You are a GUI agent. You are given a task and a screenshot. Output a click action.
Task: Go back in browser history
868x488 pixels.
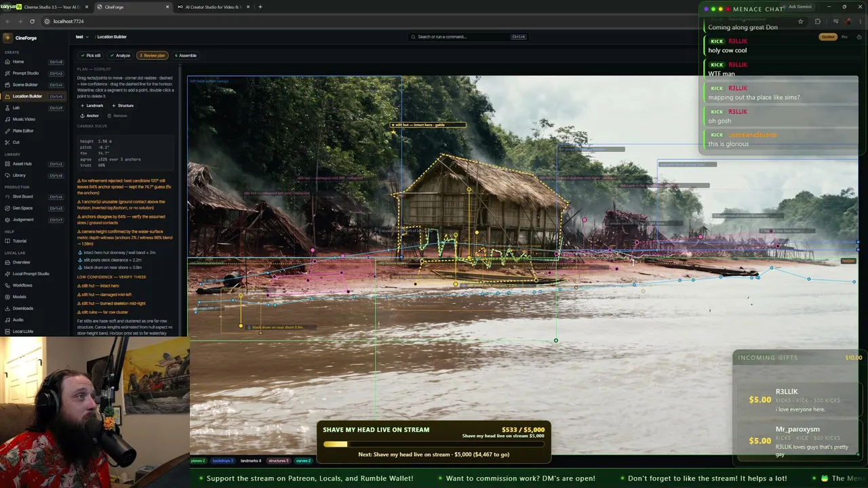(x=7, y=21)
